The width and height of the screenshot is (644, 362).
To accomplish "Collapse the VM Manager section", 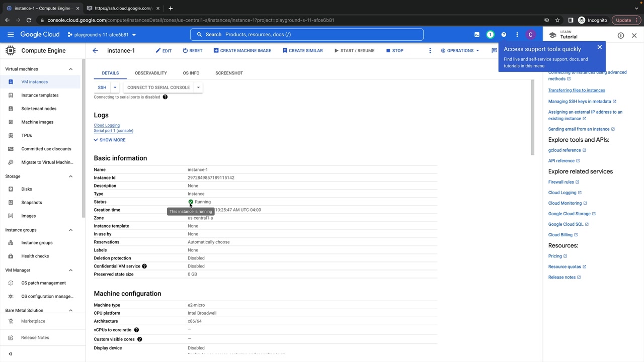I will tap(70, 270).
